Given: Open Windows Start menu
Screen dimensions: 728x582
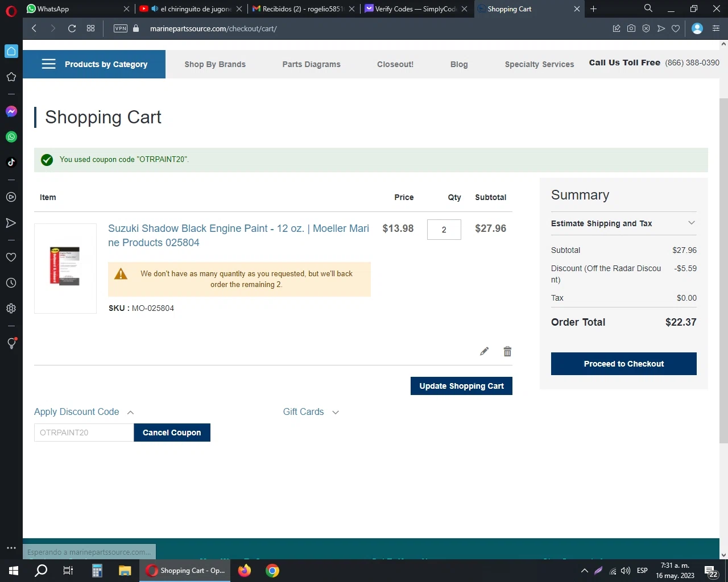Looking at the screenshot, I should (14, 571).
